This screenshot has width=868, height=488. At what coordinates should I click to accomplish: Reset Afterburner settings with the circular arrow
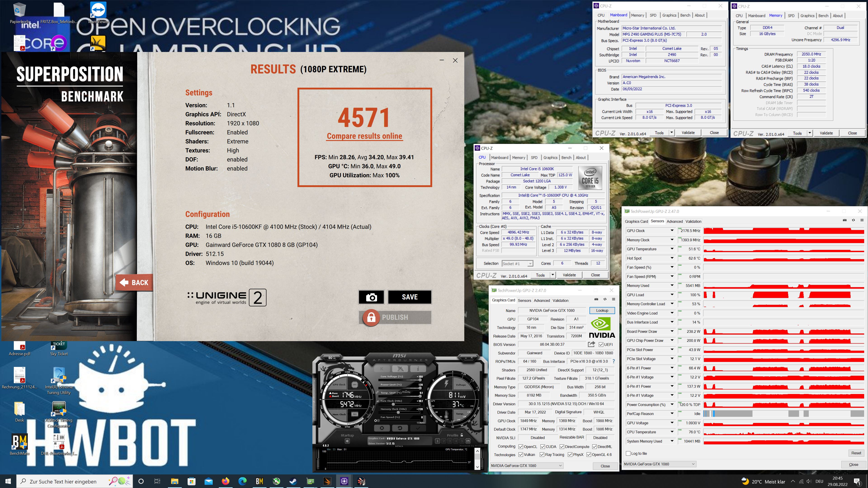point(400,428)
